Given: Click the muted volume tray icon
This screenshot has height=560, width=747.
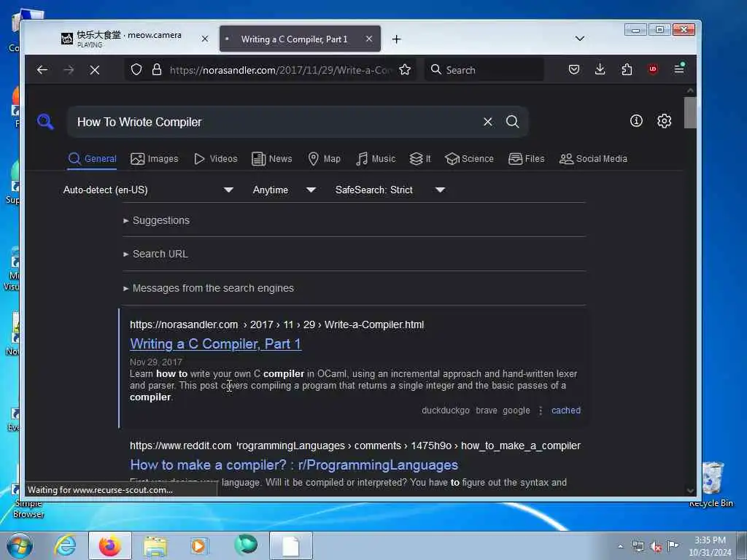Looking at the screenshot, I should coord(656,547).
